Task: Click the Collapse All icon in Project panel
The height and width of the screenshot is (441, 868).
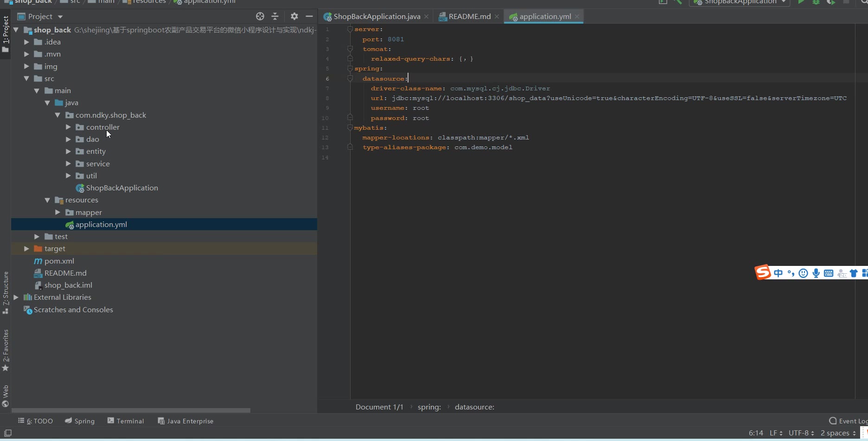Action: tap(275, 17)
